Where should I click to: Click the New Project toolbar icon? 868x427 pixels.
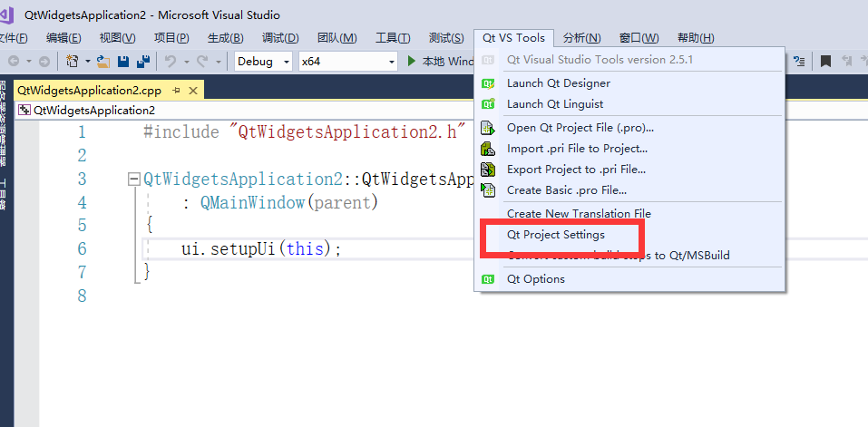point(73,61)
